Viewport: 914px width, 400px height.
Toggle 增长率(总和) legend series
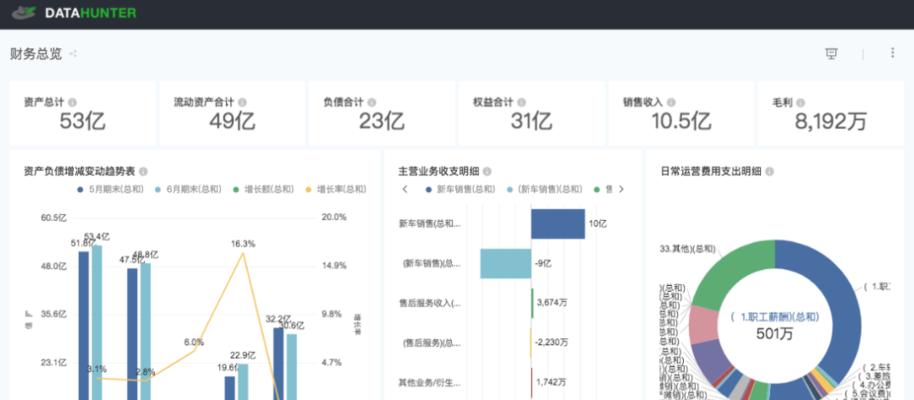tap(336, 189)
